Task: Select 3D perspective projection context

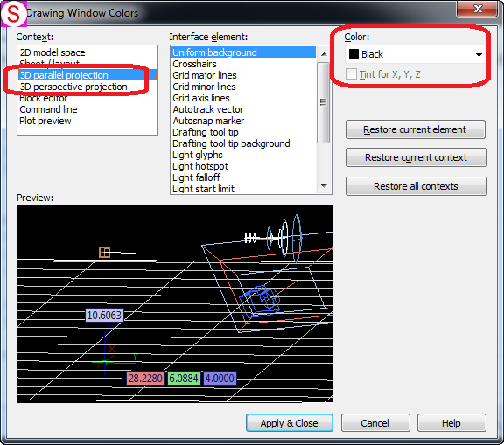Action: point(87,87)
